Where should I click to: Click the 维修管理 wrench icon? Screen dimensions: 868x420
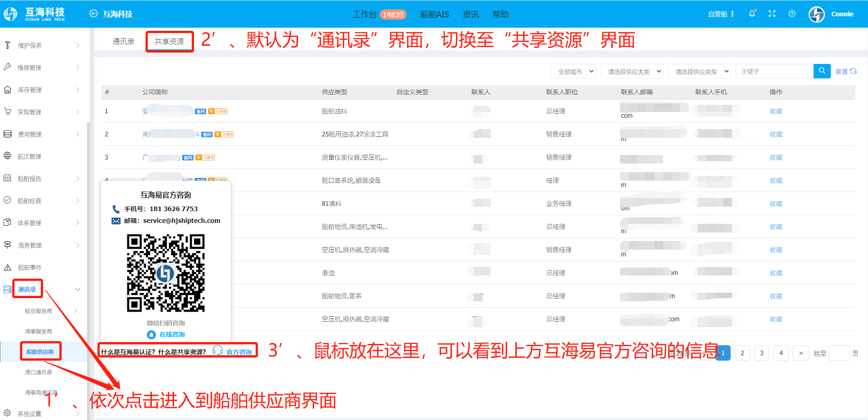tap(8, 67)
